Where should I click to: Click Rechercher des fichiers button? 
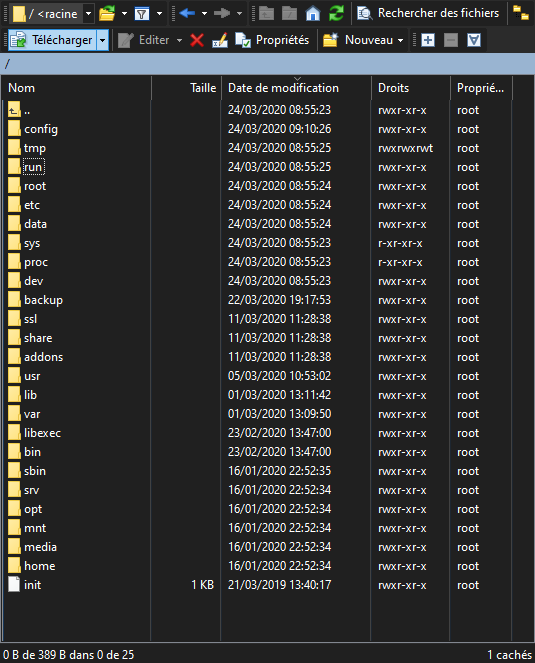(428, 13)
